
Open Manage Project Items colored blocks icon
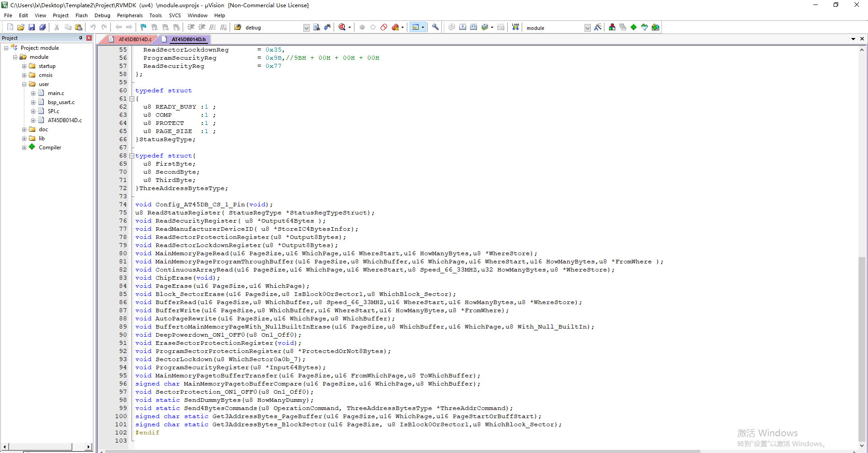[612, 28]
